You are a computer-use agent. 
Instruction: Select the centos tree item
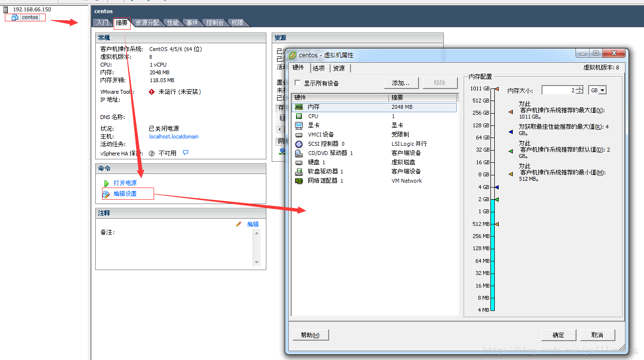click(30, 17)
